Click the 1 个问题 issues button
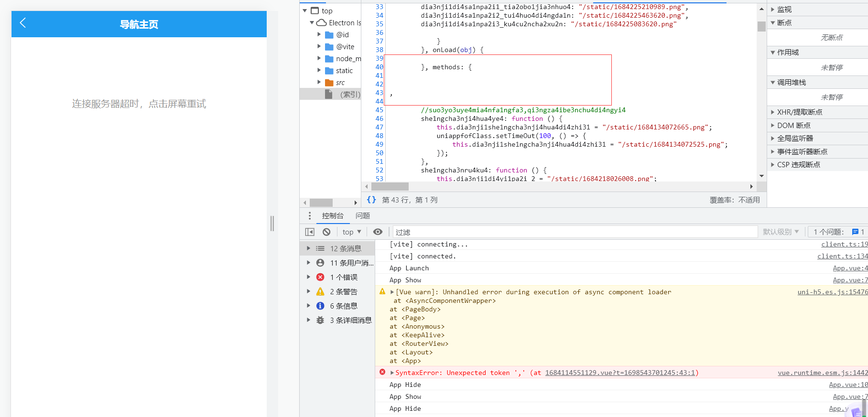The height and width of the screenshot is (417, 868). tap(838, 232)
